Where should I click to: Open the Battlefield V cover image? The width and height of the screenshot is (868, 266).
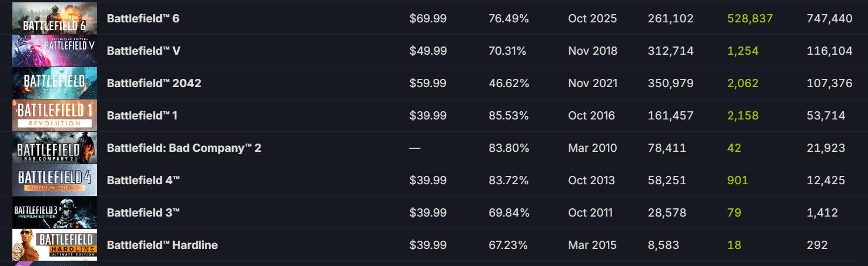coord(55,51)
